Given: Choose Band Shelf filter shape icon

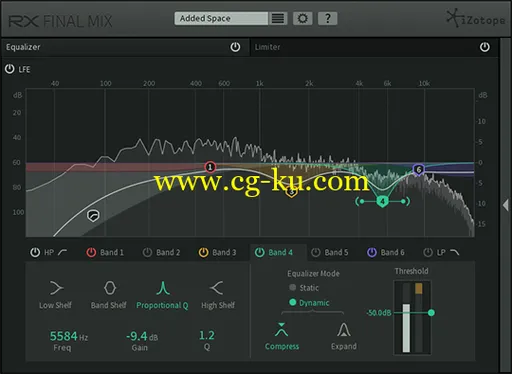Looking at the screenshot, I should coord(110,288).
